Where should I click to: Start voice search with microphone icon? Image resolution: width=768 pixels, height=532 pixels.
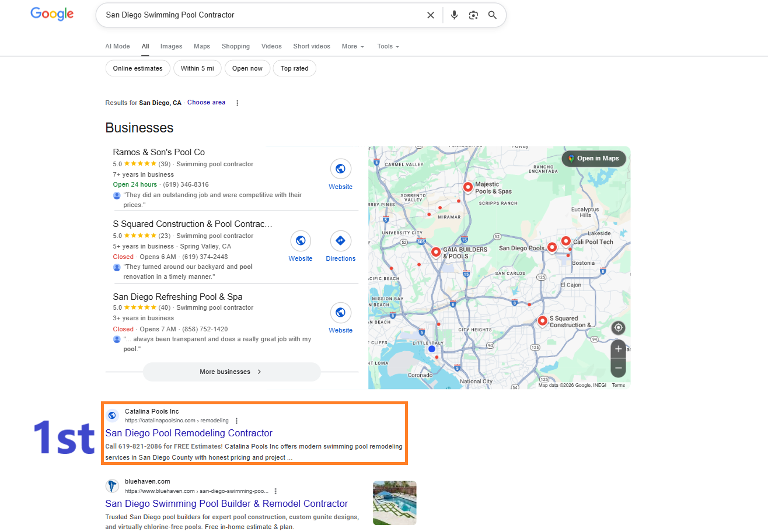coord(455,15)
